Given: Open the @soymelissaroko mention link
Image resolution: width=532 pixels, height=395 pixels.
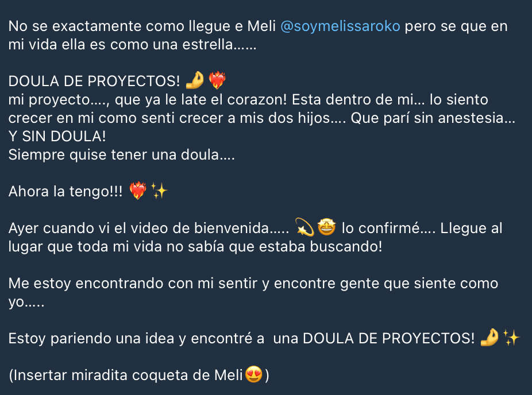Looking at the screenshot, I should [340, 26].
